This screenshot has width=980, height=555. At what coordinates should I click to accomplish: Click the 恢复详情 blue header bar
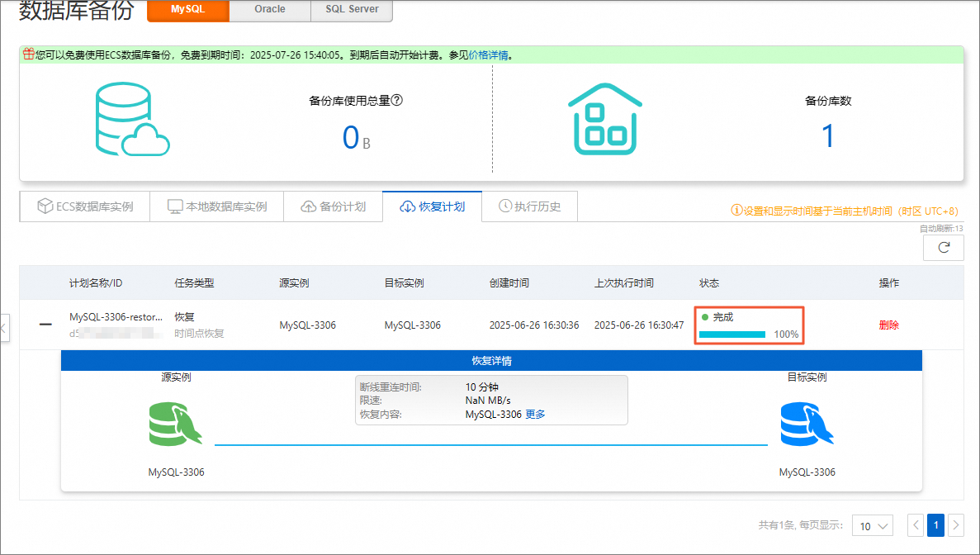[x=491, y=361]
